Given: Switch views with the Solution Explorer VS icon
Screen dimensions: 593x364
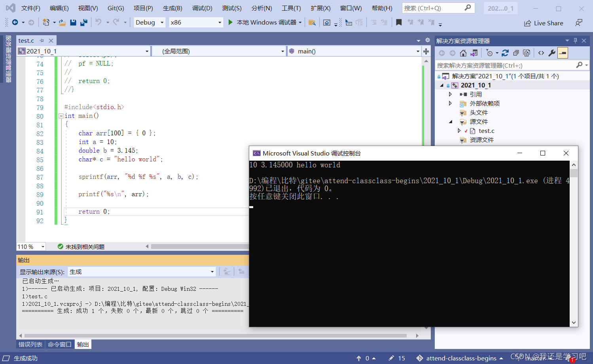Looking at the screenshot, I should click(474, 53).
